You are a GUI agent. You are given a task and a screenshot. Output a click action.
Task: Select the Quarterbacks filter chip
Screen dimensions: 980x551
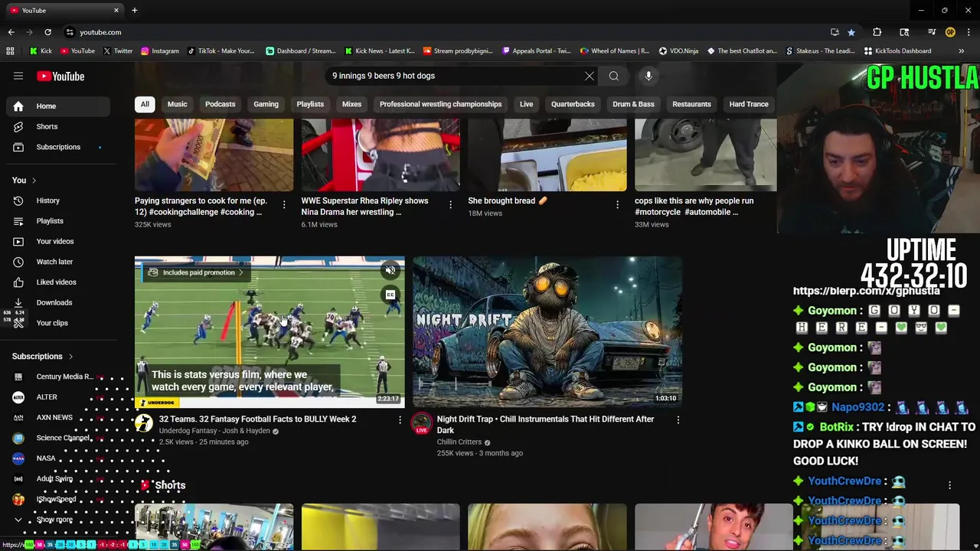tap(573, 104)
